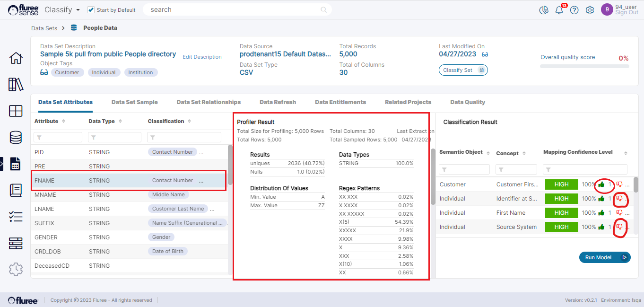Open the checklist icon in sidebar
Viewport: 644px width, 307px height.
16,217
